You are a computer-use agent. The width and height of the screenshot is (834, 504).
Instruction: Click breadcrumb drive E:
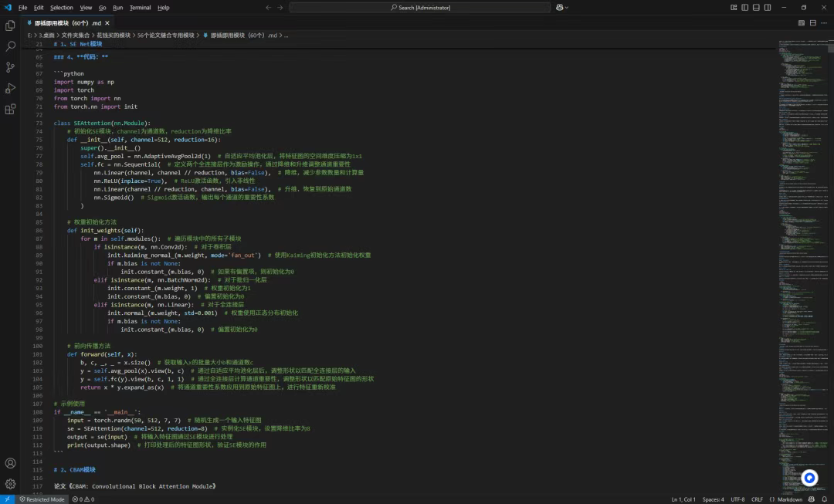tap(30, 35)
